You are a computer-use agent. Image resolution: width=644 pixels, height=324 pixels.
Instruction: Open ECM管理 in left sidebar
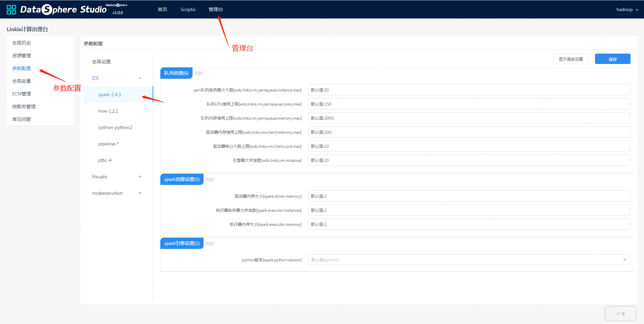(x=21, y=94)
